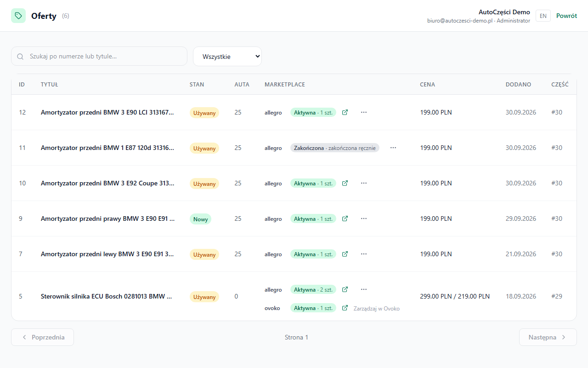Focus the search by number or title field

point(99,56)
